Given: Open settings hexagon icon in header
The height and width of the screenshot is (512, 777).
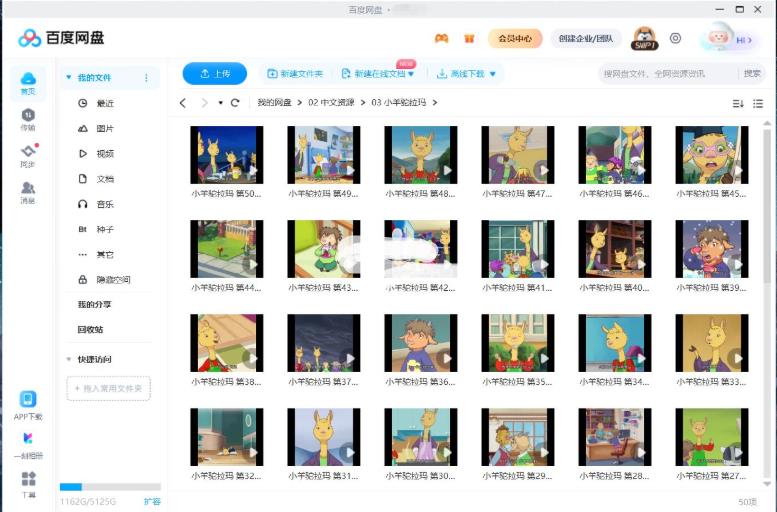Looking at the screenshot, I should click(x=675, y=38).
